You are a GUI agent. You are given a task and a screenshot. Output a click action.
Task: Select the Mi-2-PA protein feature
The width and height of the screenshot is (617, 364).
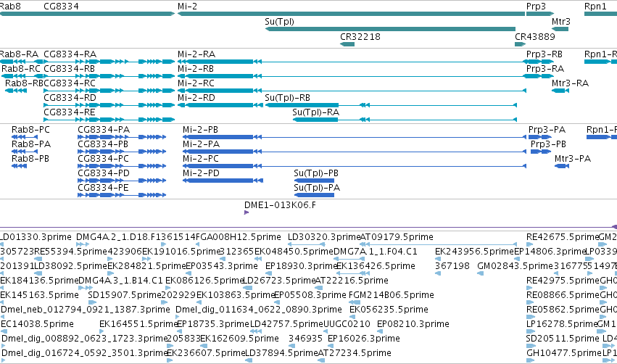coord(355,152)
